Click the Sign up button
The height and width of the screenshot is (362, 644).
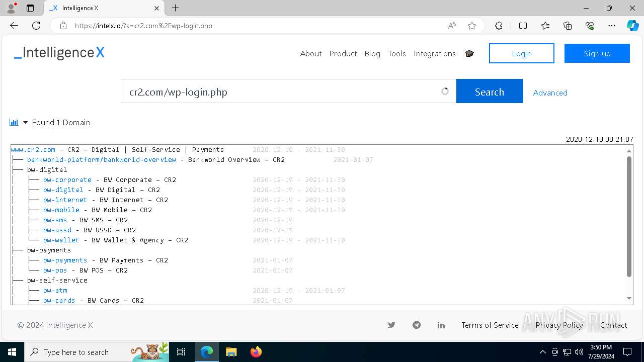click(597, 53)
